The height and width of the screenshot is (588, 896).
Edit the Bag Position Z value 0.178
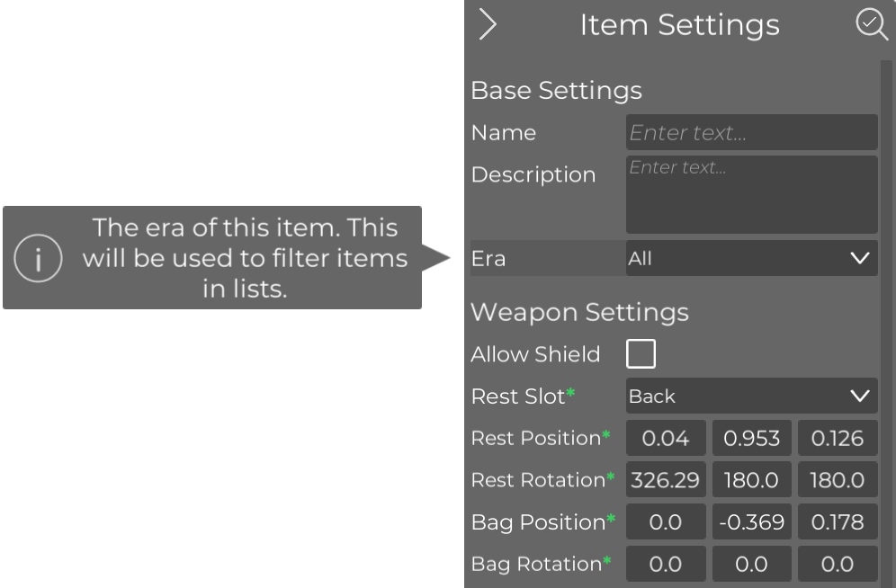click(837, 522)
